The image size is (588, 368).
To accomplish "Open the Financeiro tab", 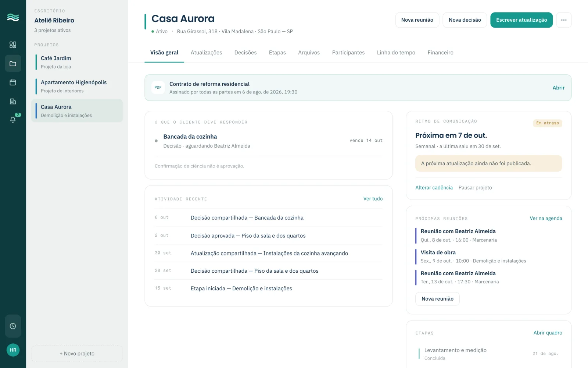I will click(440, 53).
